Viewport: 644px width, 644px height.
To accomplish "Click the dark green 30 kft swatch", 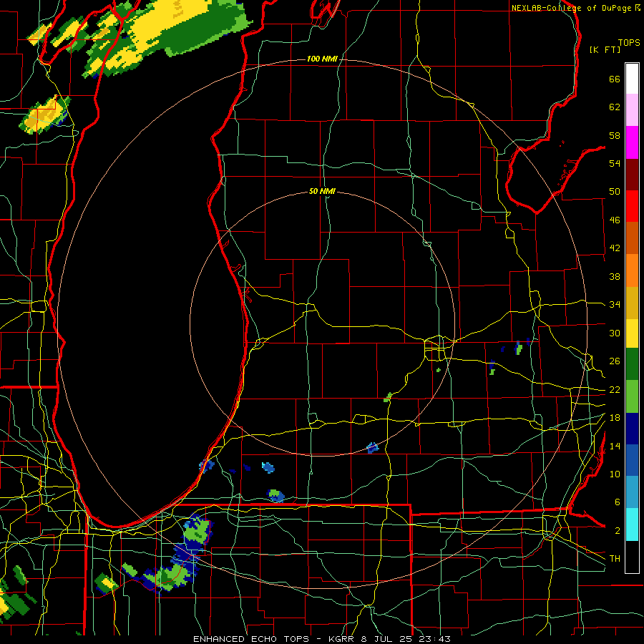I will [632, 364].
